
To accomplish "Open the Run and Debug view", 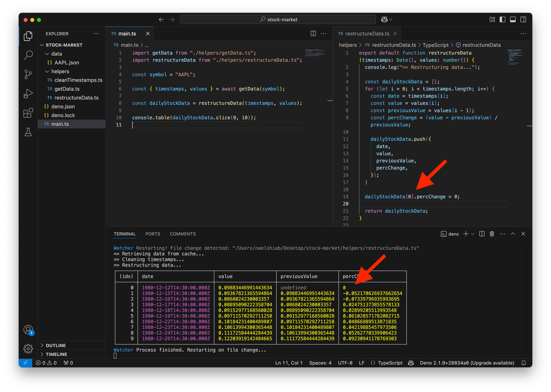I will pyautogui.click(x=28, y=94).
